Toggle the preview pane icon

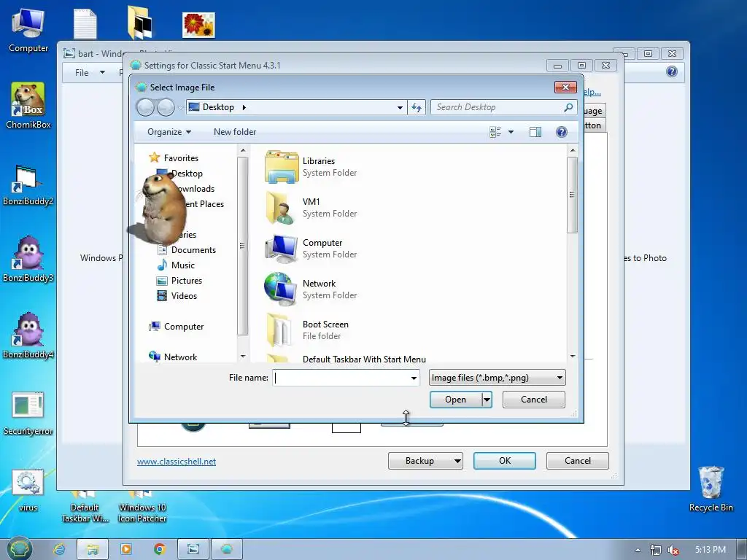click(535, 132)
